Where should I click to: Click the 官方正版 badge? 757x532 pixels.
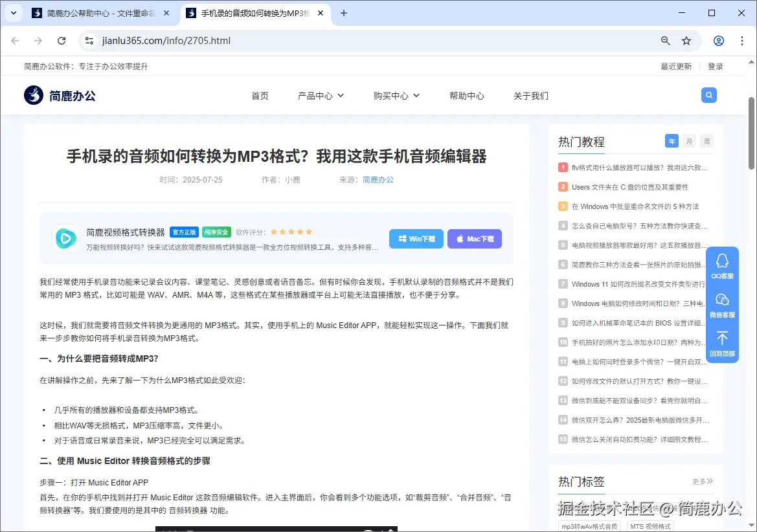(184, 232)
